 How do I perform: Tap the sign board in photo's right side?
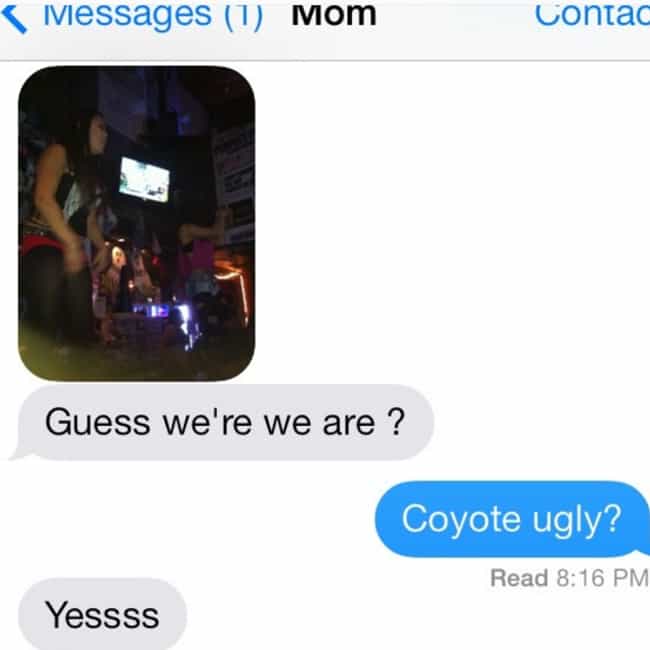click(x=235, y=182)
